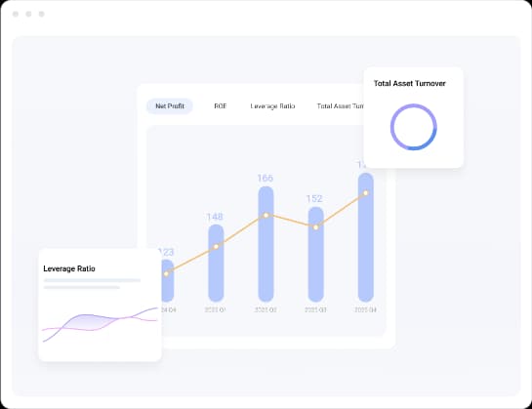Click the bar labeled 152
The height and width of the screenshot is (409, 532).
[x=315, y=254]
